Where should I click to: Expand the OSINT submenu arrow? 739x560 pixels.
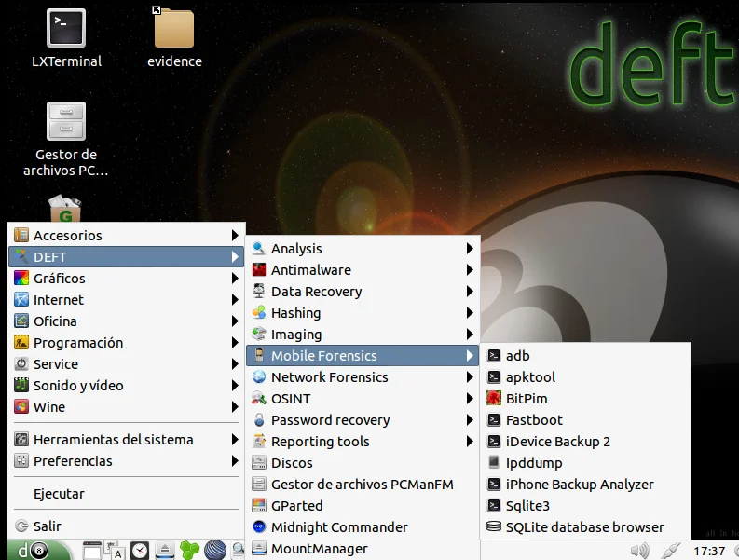470,398
